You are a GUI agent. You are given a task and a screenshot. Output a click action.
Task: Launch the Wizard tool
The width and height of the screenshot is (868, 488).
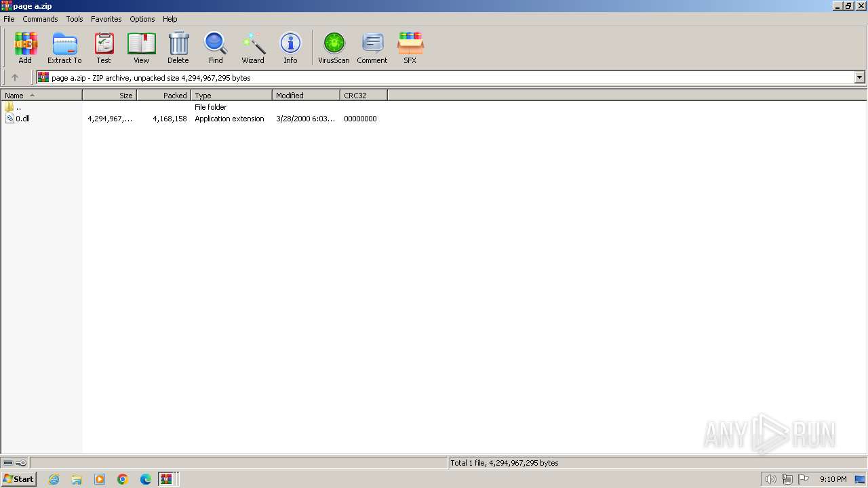[253, 48]
